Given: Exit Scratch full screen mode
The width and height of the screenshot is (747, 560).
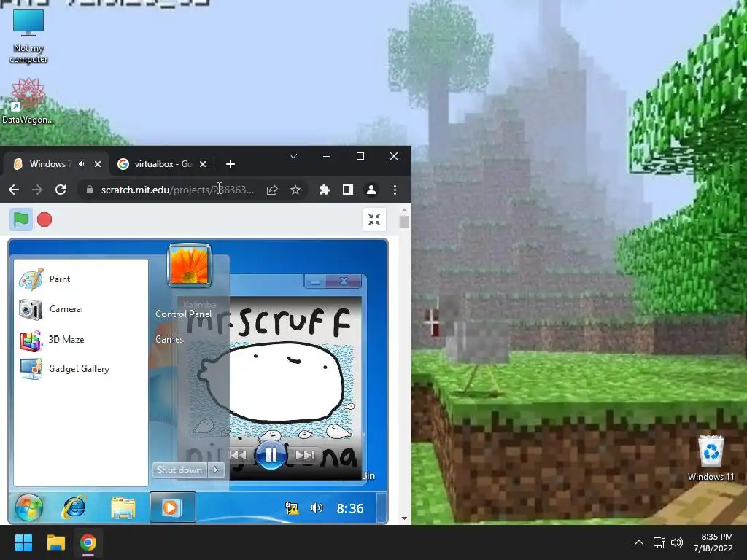Looking at the screenshot, I should pyautogui.click(x=374, y=219).
